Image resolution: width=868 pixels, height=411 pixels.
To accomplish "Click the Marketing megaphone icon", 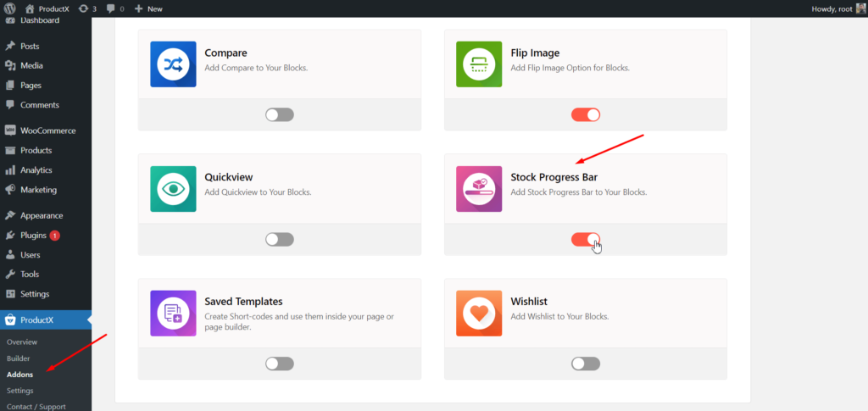I will click(10, 190).
